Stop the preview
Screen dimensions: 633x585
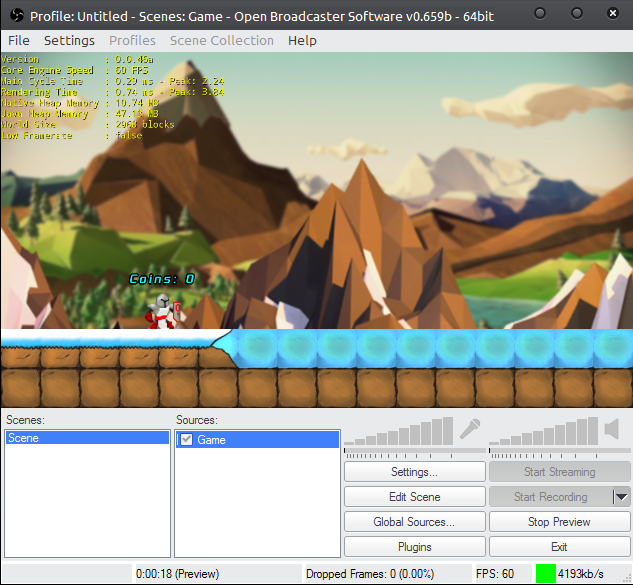[x=560, y=522]
